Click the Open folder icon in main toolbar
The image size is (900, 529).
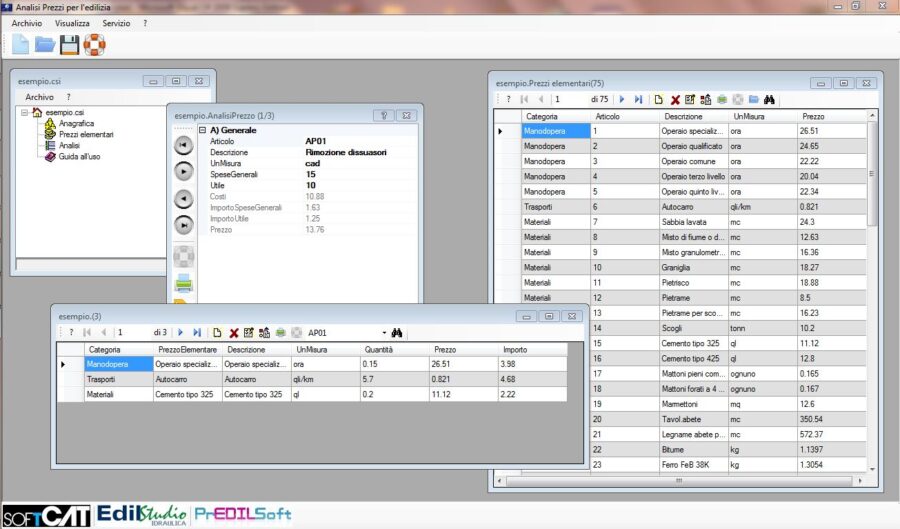point(45,44)
